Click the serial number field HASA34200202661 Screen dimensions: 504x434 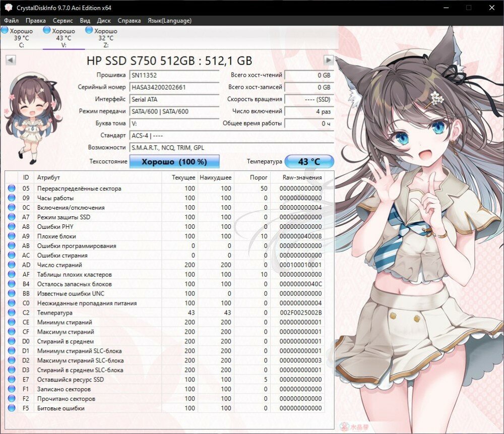pos(174,87)
